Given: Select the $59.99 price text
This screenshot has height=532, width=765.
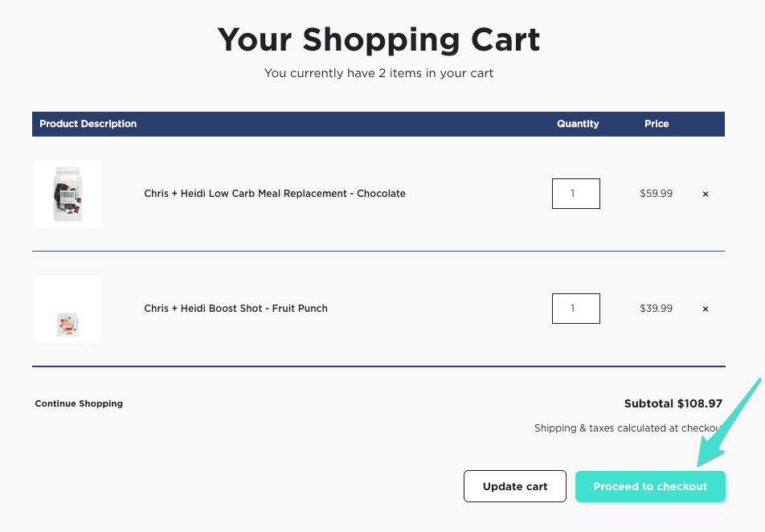Looking at the screenshot, I should point(656,194).
